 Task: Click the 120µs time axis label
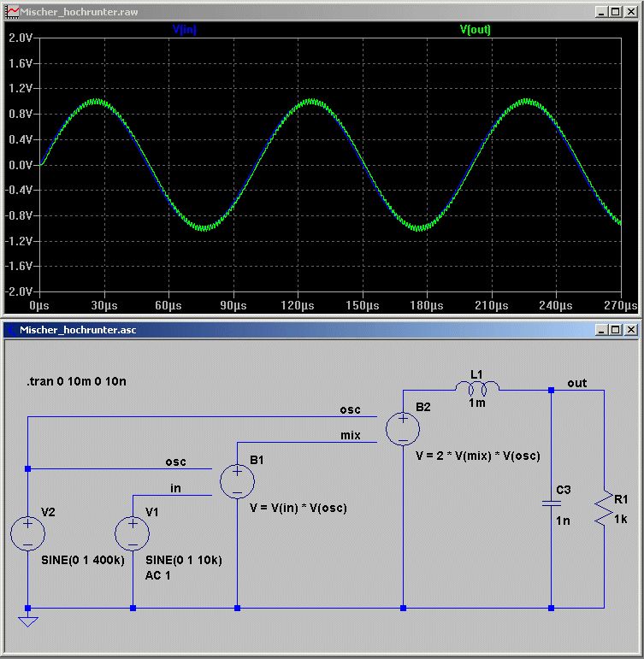(298, 305)
